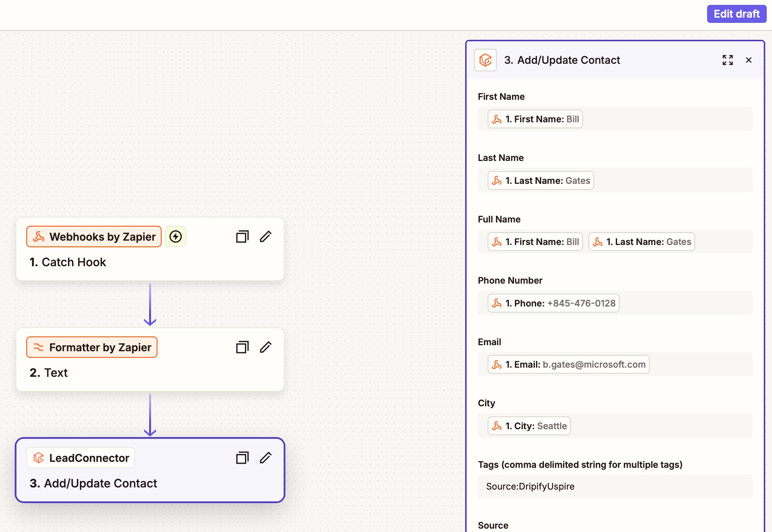772x532 pixels.
Task: Click duplicate icon on Formatter Text step
Action: click(x=242, y=347)
